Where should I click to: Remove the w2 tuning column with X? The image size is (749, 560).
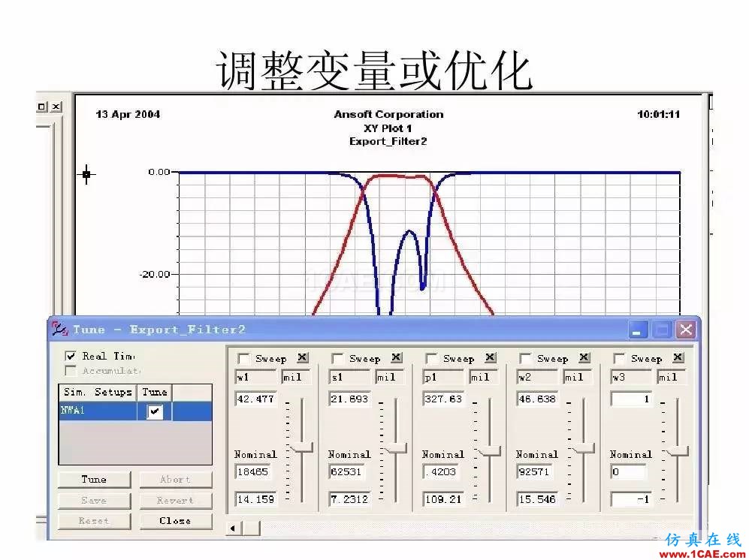584,357
